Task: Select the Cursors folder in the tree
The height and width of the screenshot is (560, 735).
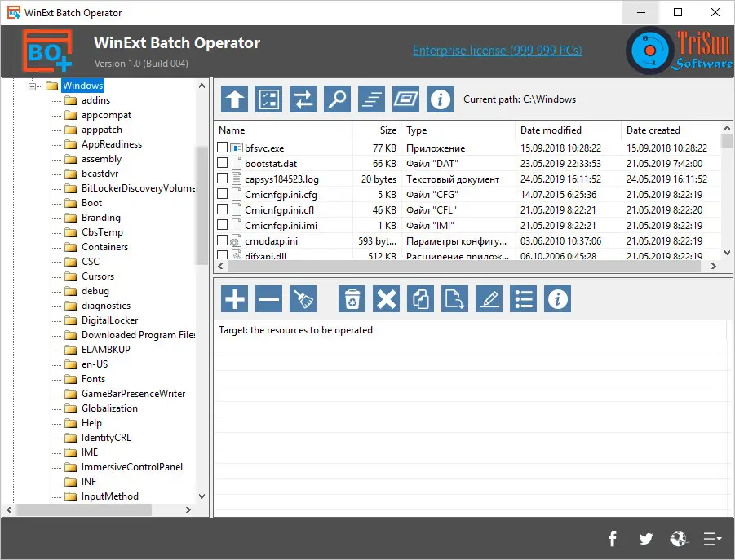Action: click(98, 276)
